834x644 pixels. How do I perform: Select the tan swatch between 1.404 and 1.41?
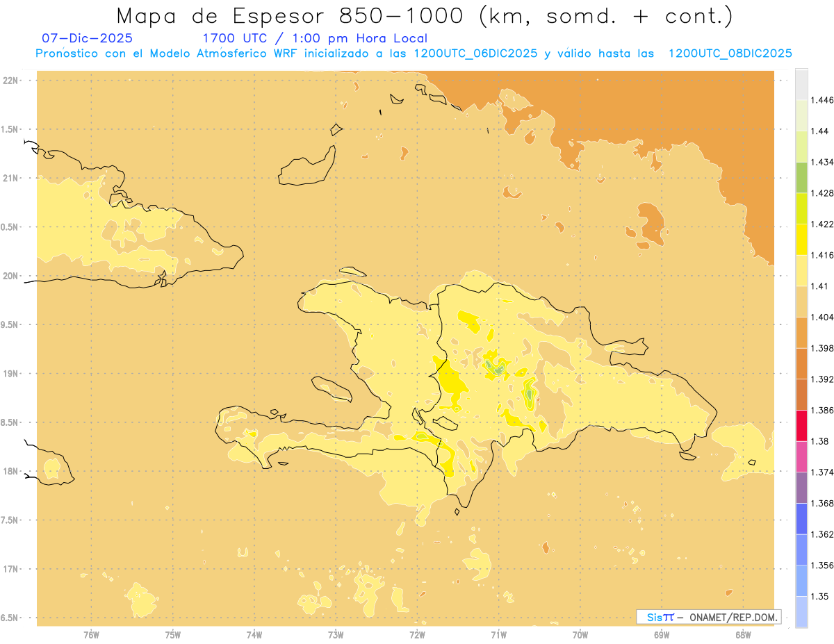pyautogui.click(x=801, y=302)
